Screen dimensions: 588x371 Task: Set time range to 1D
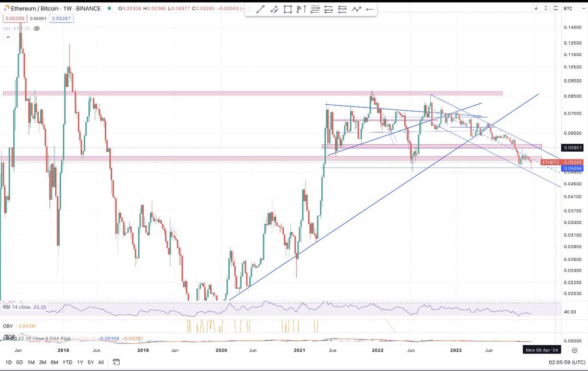point(8,362)
